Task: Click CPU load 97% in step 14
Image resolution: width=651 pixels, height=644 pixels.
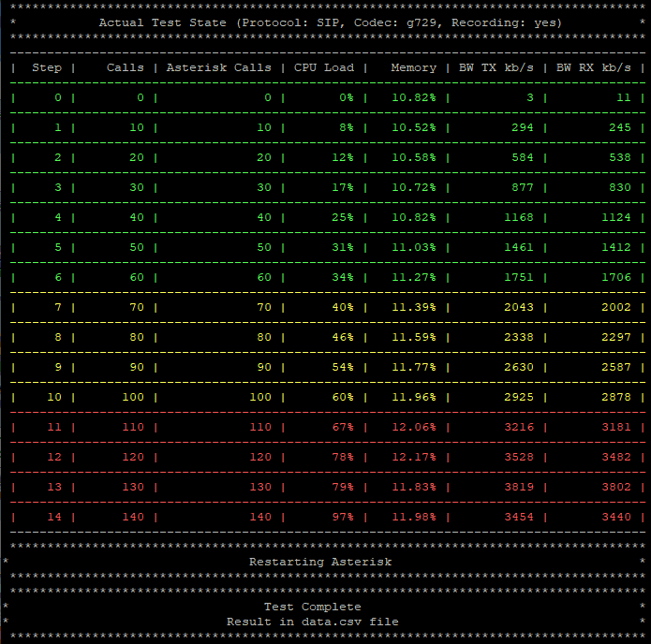Action: pyautogui.click(x=343, y=517)
